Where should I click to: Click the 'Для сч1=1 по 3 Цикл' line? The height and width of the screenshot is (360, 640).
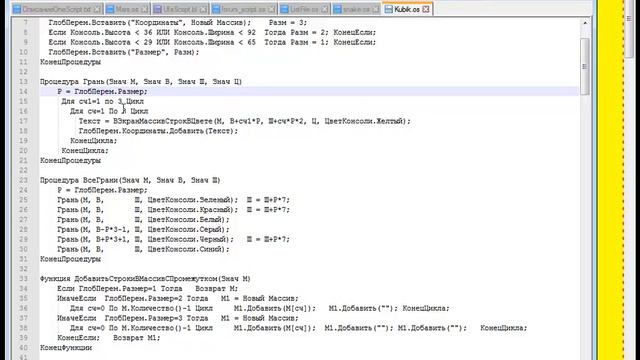coord(102,101)
